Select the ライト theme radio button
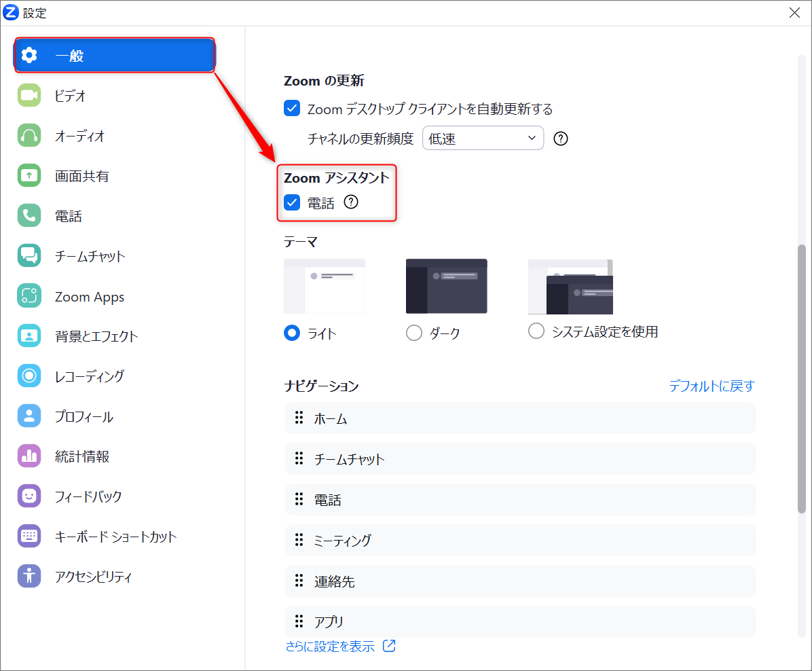Viewport: 812px width, 671px height. 292,333
